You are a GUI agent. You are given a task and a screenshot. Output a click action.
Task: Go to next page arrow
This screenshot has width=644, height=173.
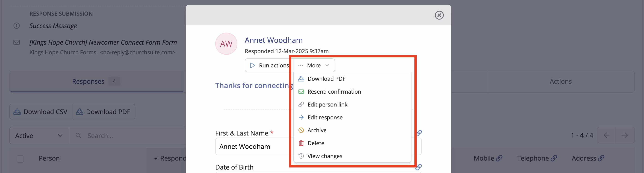625,135
